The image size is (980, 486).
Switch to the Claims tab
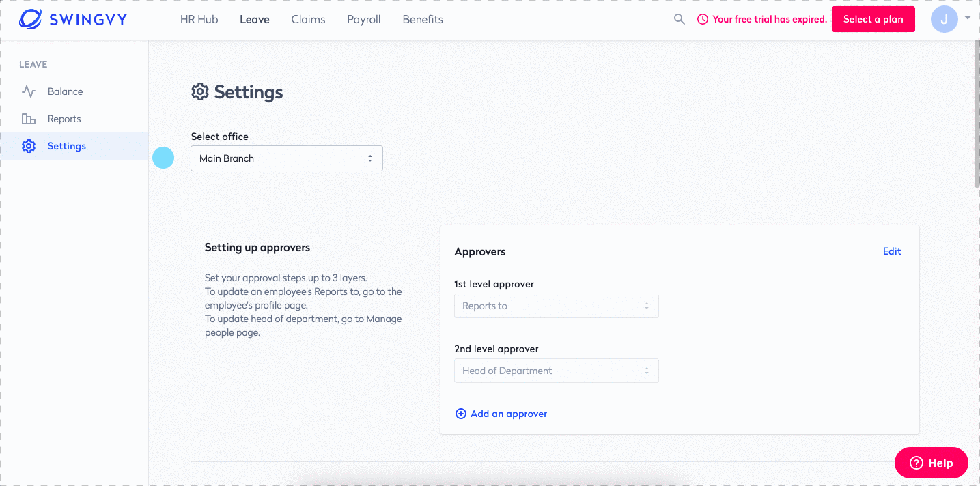pyautogui.click(x=308, y=19)
